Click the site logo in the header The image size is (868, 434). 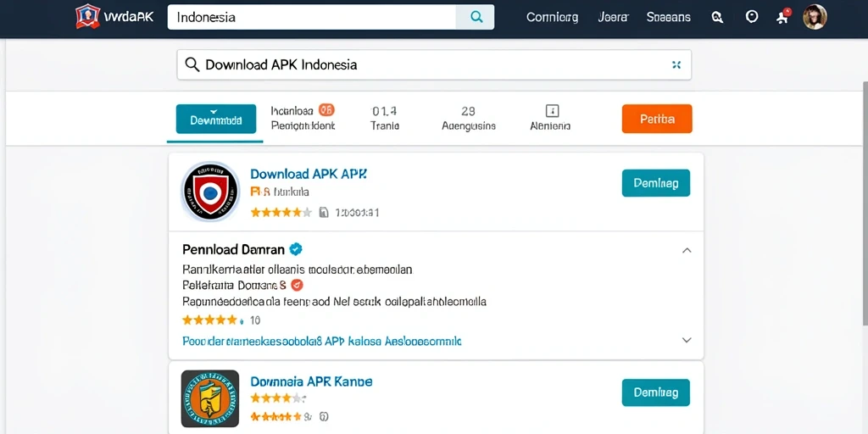pos(115,17)
